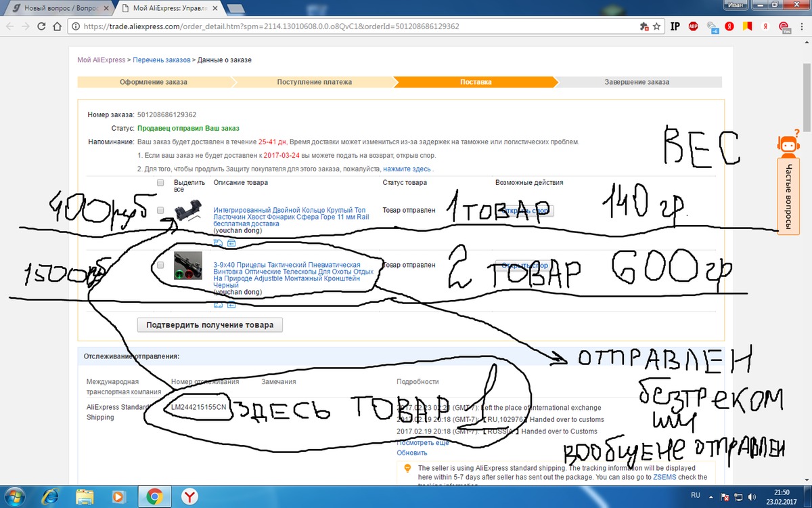This screenshot has height=508, width=812.
Task: Click Подтвердить получение товара button
Action: click(x=210, y=325)
